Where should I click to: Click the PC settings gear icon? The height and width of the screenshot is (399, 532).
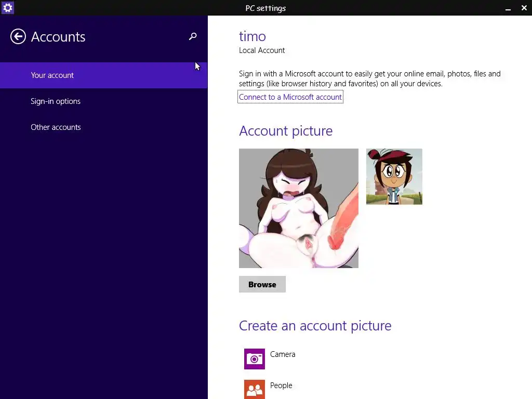coord(7,7)
